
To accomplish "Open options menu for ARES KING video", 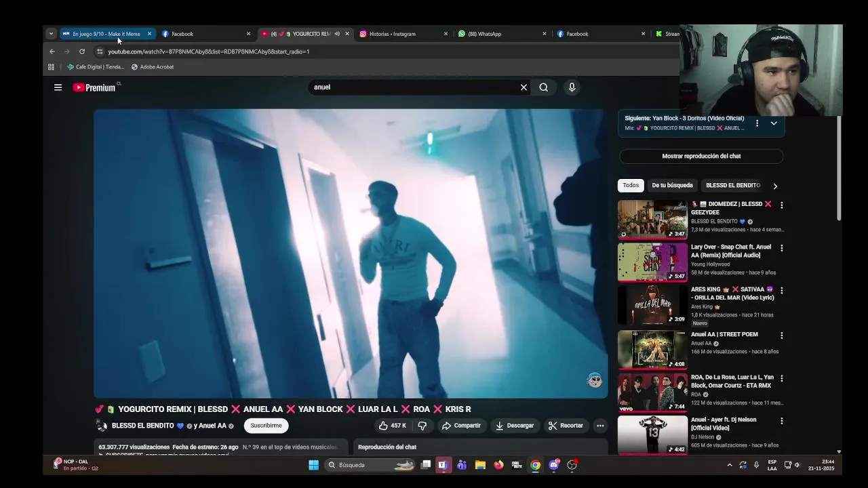I will pos(781,290).
